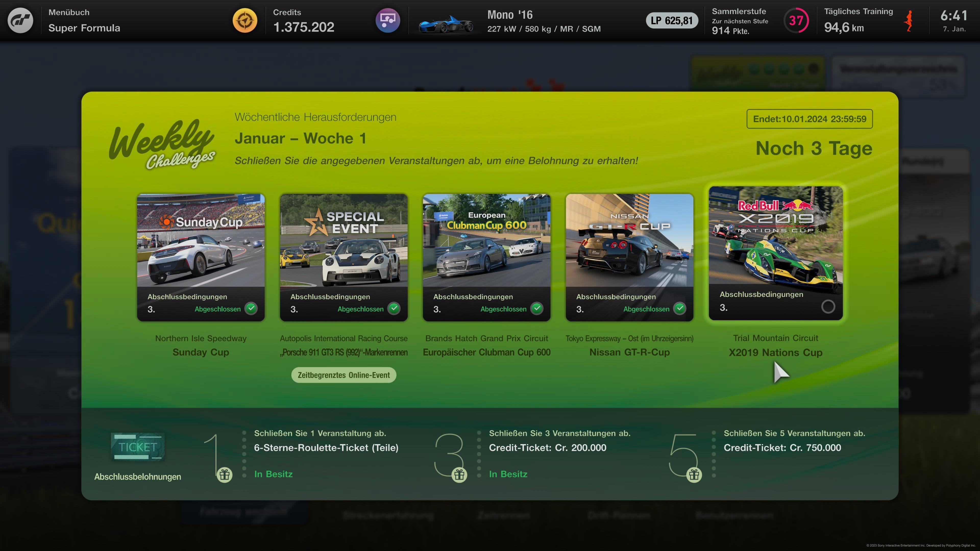Select the Credit-Ticket: Cr. 200.000 reward
The image size is (980, 551).
coord(547,448)
